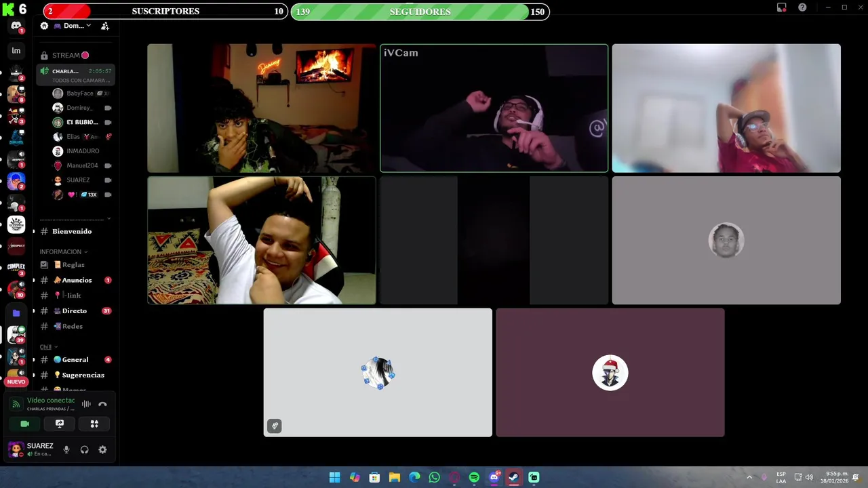Select INMADURO in voice participants
868x488 pixels.
click(82, 151)
